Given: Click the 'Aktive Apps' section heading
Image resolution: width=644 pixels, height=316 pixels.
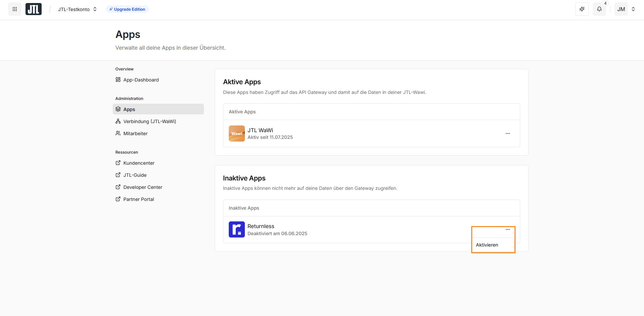Looking at the screenshot, I should click(242, 82).
